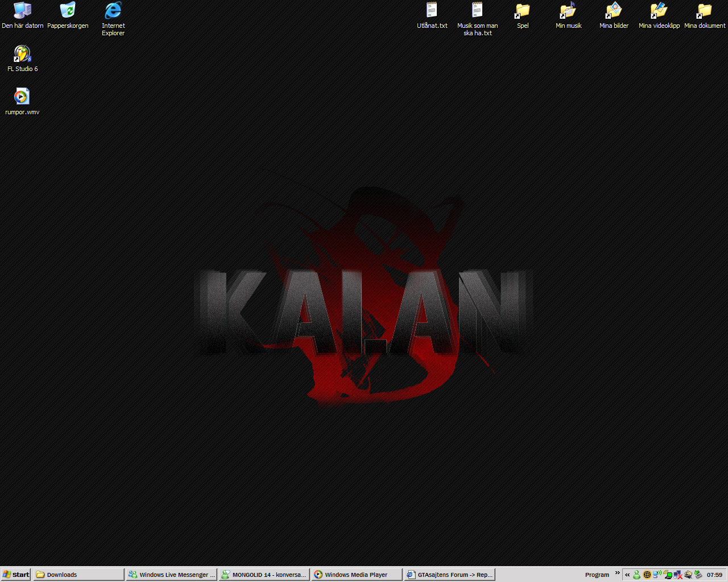The height and width of the screenshot is (582, 728).
Task: Open the Min musik folder
Action: [x=568, y=16]
